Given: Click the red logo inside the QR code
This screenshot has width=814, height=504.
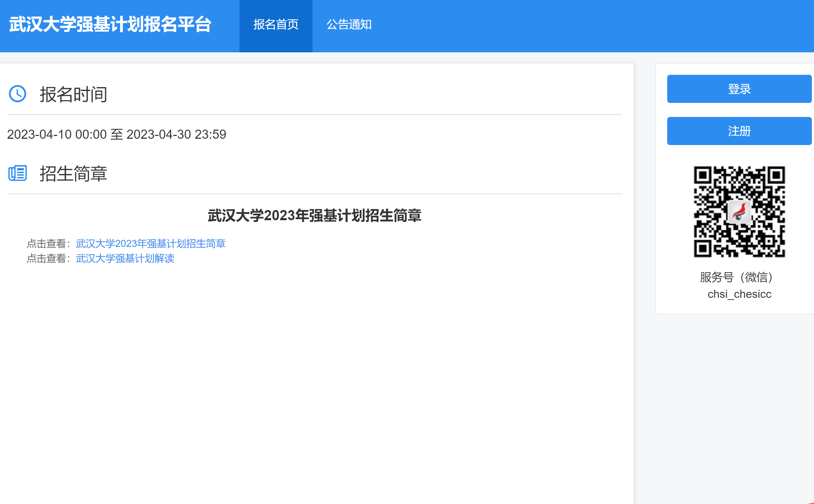Looking at the screenshot, I should click(739, 212).
